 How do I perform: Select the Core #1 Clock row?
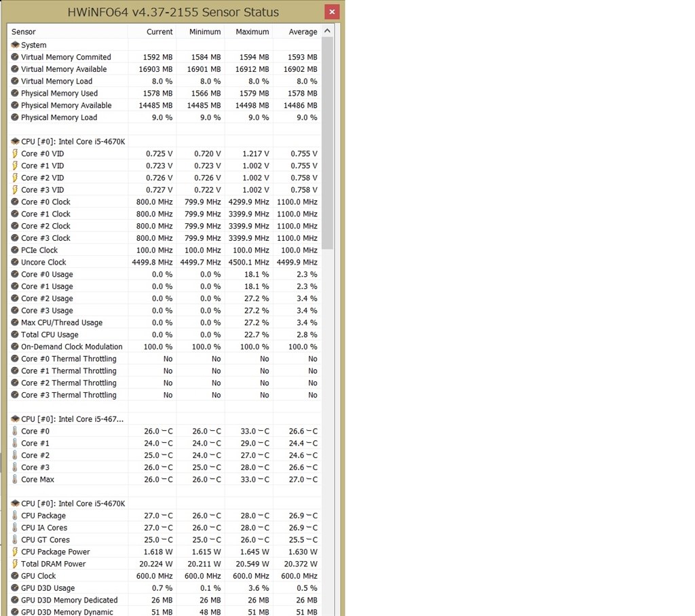(164, 214)
